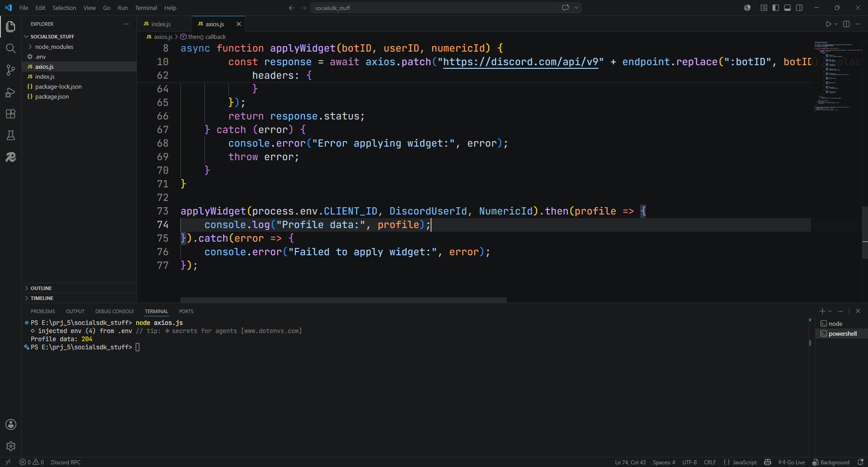Open the Search view icon
The image size is (868, 467).
point(11,48)
